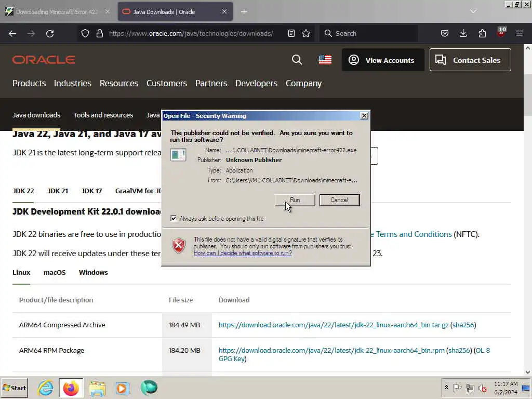Click the uBlock extension icon with badge 10
Screen dimensions: 532x399
click(501, 33)
